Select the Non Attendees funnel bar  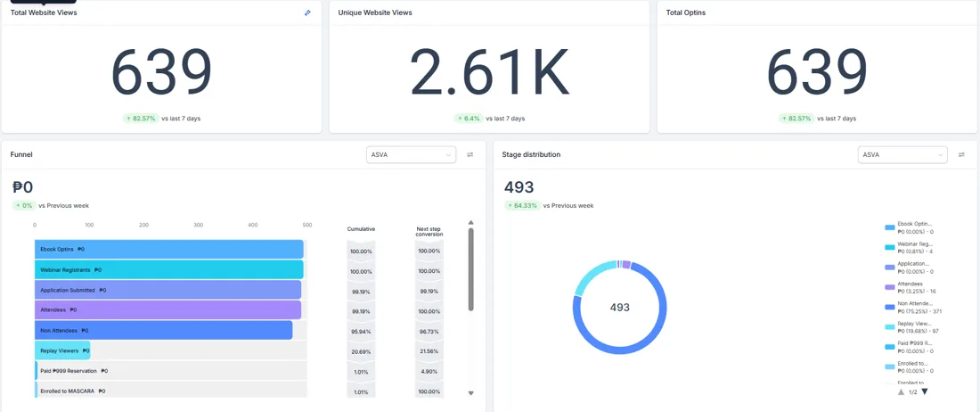(163, 330)
